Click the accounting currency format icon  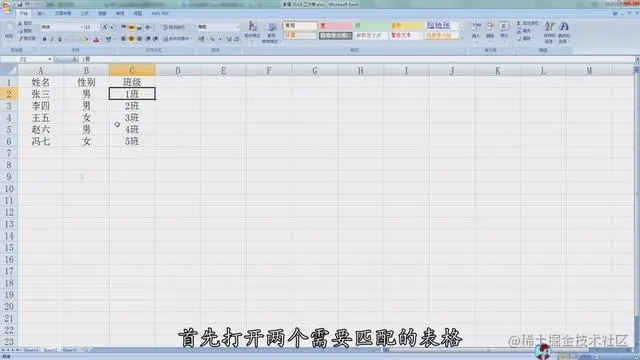pyautogui.click(x=202, y=39)
